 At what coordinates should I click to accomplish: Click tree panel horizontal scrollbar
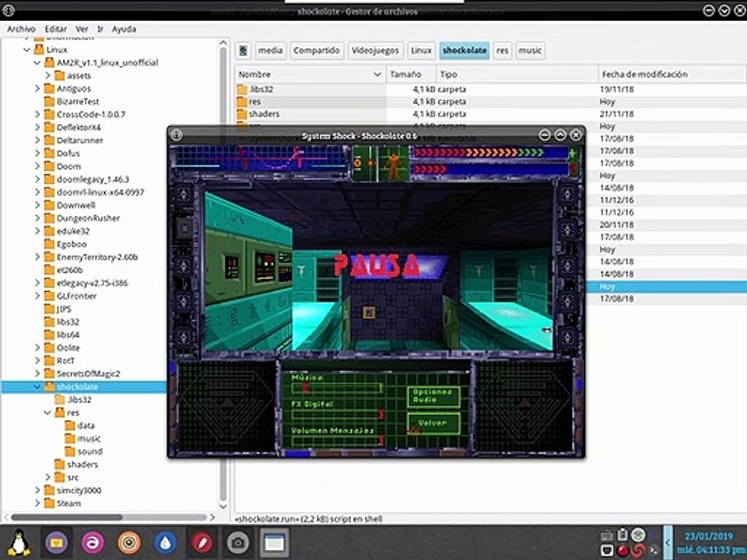pos(67,517)
